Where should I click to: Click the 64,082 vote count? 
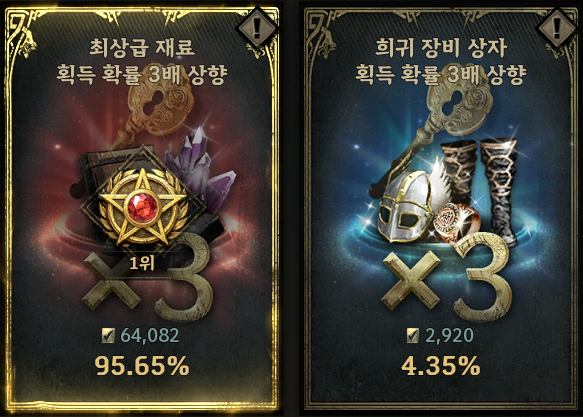point(150,336)
